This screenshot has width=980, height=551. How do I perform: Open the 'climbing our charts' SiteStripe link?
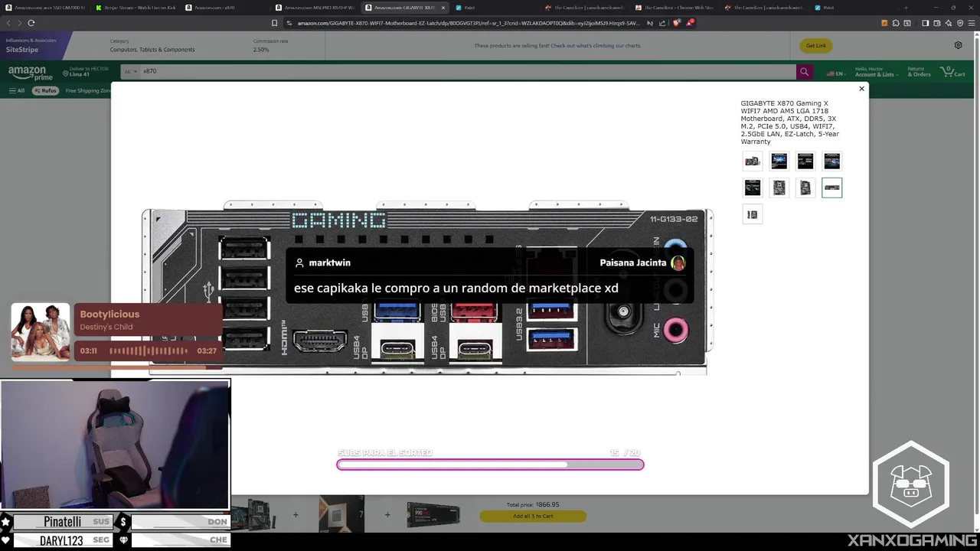coord(596,46)
